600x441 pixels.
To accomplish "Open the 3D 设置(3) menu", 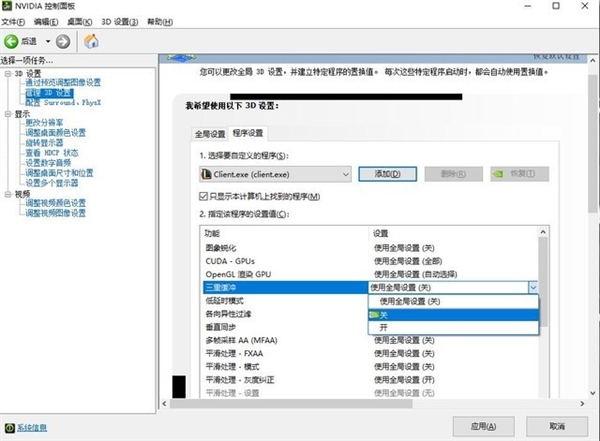I will pyautogui.click(x=119, y=22).
